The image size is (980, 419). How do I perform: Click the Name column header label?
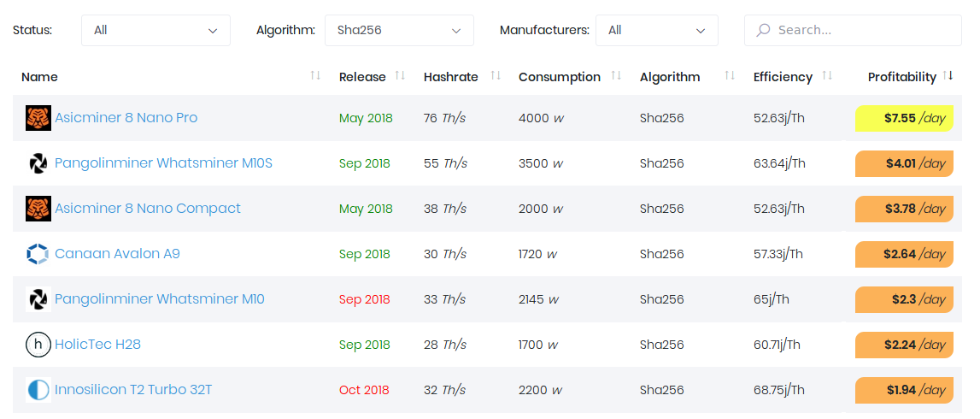pos(39,77)
